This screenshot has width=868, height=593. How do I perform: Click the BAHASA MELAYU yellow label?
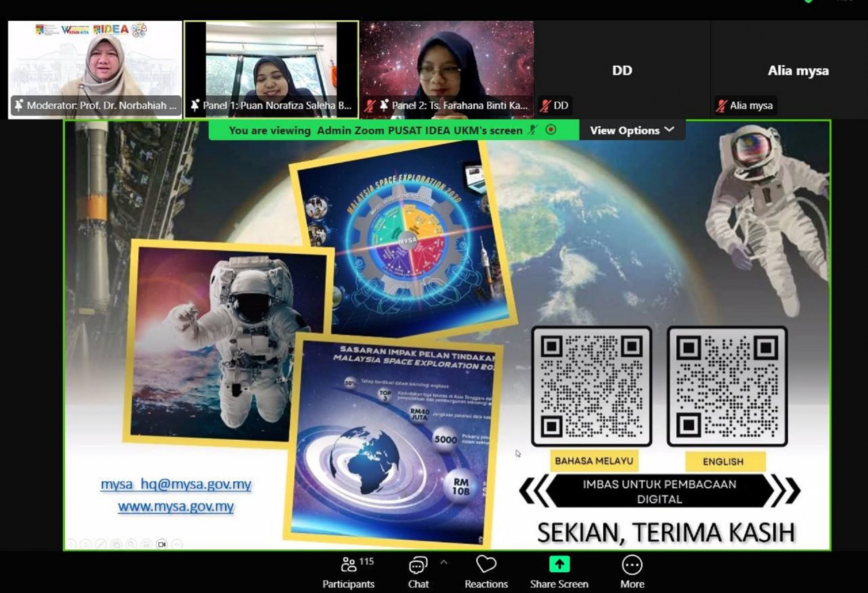click(594, 461)
